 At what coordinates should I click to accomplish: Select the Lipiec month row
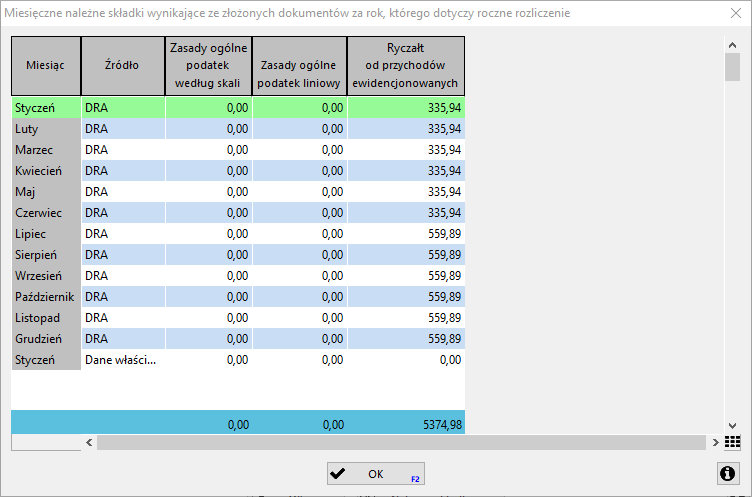238,234
